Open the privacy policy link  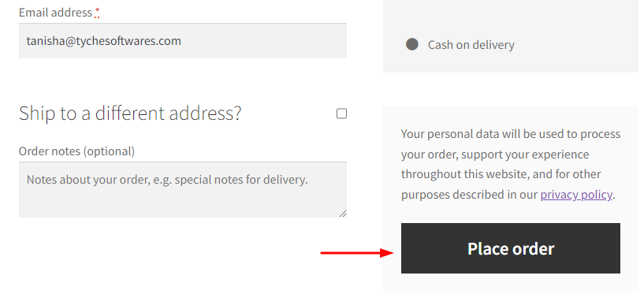coord(576,194)
